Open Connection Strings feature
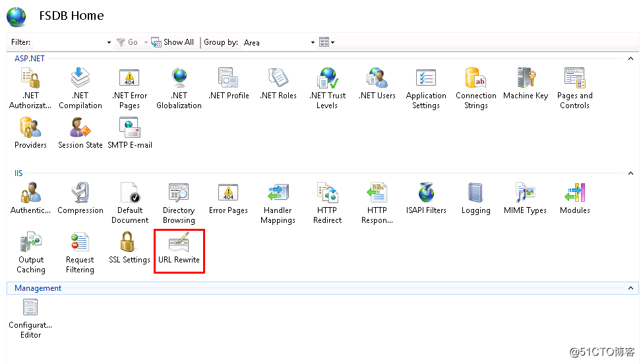Viewport: 641px width, 364px height. (476, 88)
